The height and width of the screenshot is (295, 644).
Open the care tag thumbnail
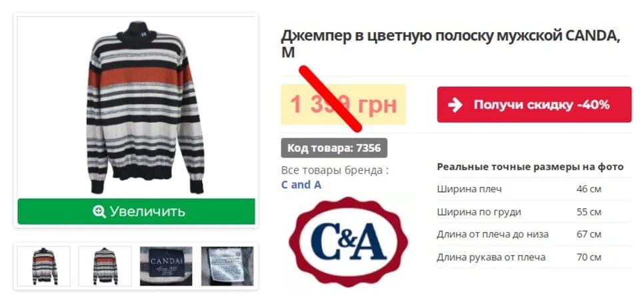coord(227,266)
